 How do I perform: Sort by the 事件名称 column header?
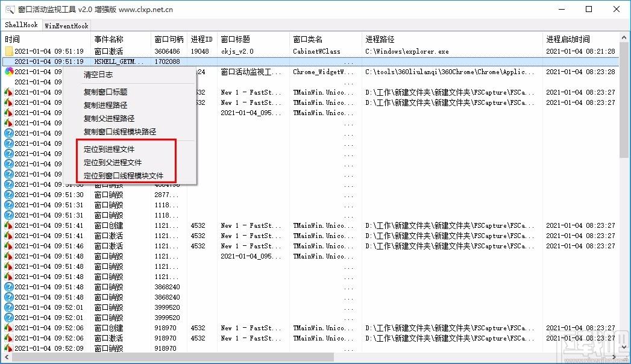[x=121, y=39]
